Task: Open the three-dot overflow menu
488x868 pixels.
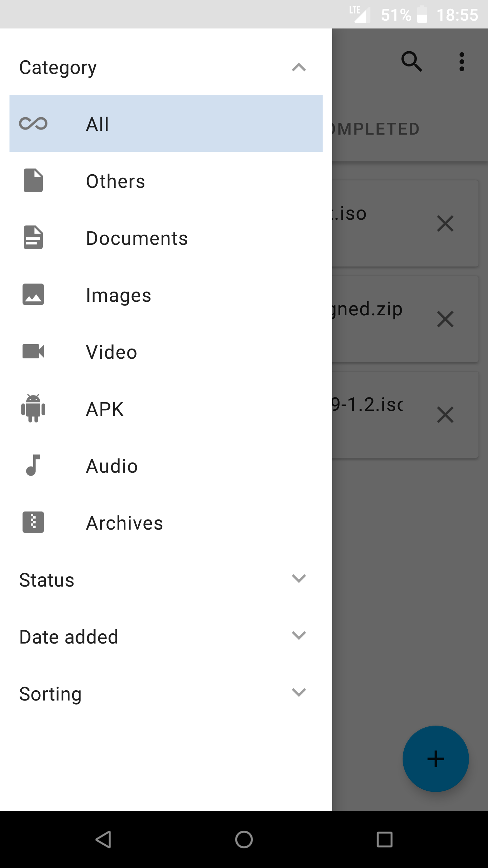Action: [x=462, y=62]
